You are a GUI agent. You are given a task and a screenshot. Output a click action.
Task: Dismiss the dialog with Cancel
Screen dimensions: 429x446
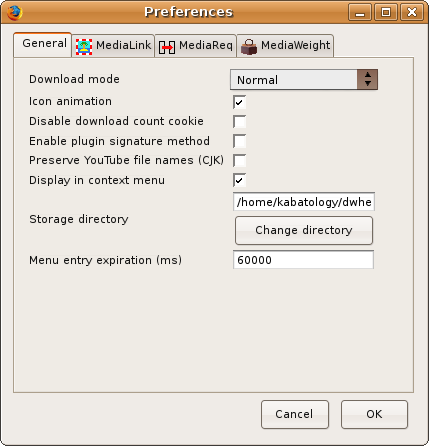pyautogui.click(x=295, y=414)
